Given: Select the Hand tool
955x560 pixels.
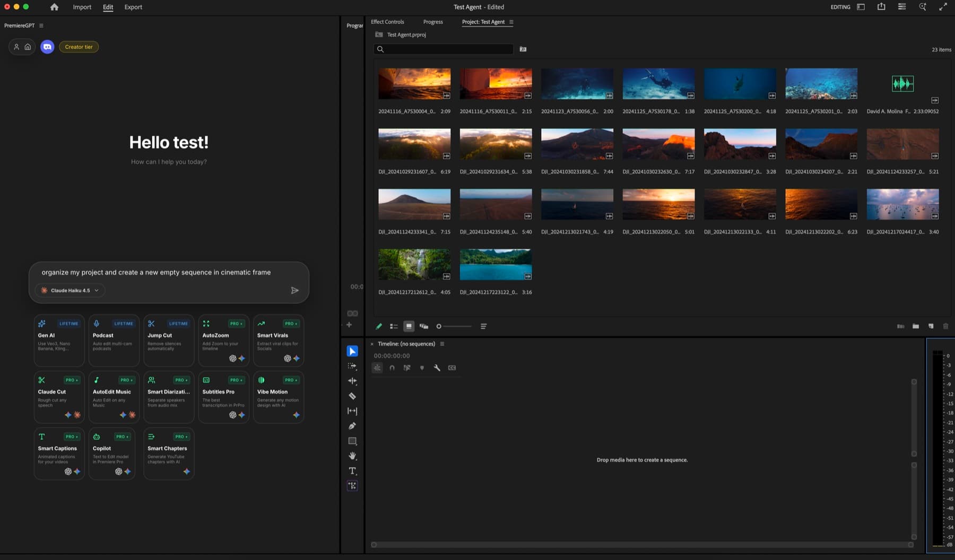Looking at the screenshot, I should (x=352, y=456).
